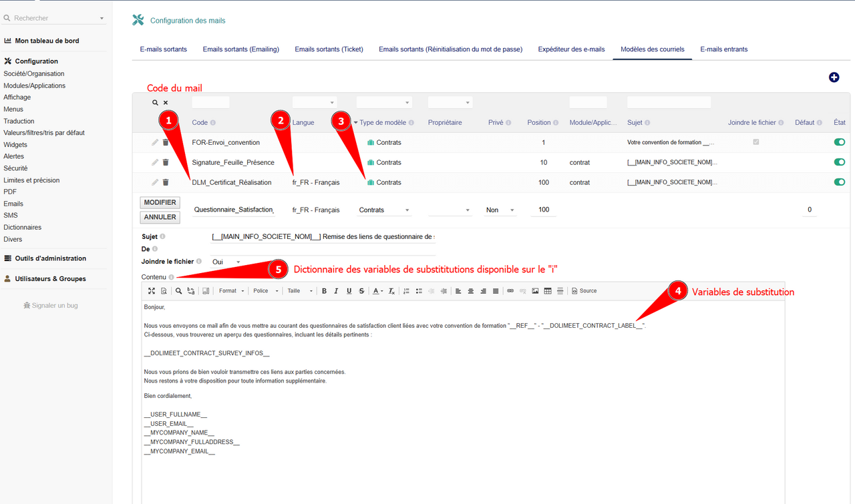Open the Expéditeur des e-mails tab
855x504 pixels.
coord(571,49)
